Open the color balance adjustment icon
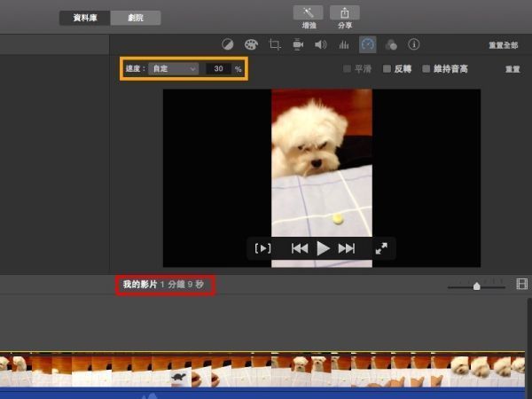 [227, 44]
